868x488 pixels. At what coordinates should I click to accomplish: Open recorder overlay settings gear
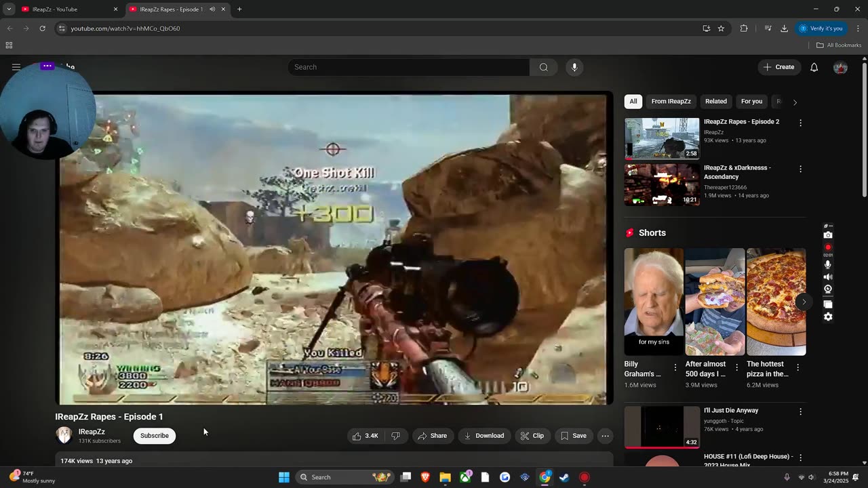click(828, 317)
